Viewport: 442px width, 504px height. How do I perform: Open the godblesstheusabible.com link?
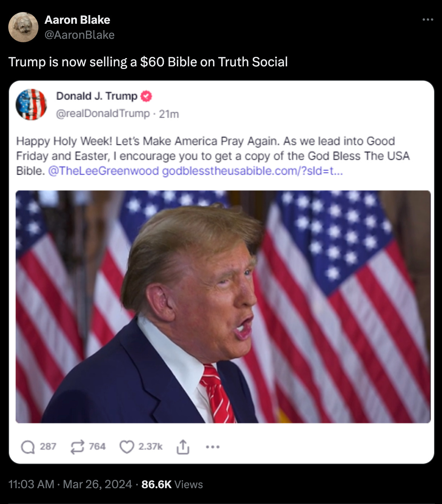point(252,171)
